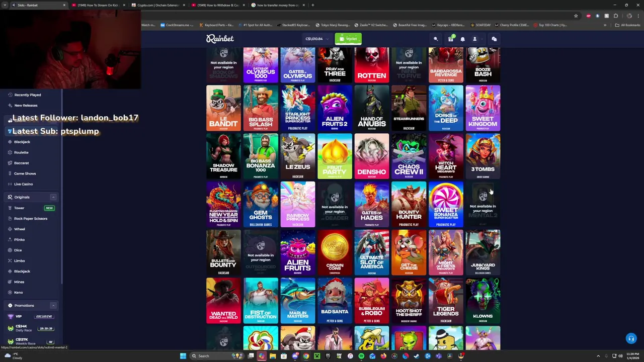Viewport: 644px width, 362px height.
Task: Launch Le Zeus slot
Action: click(x=298, y=156)
